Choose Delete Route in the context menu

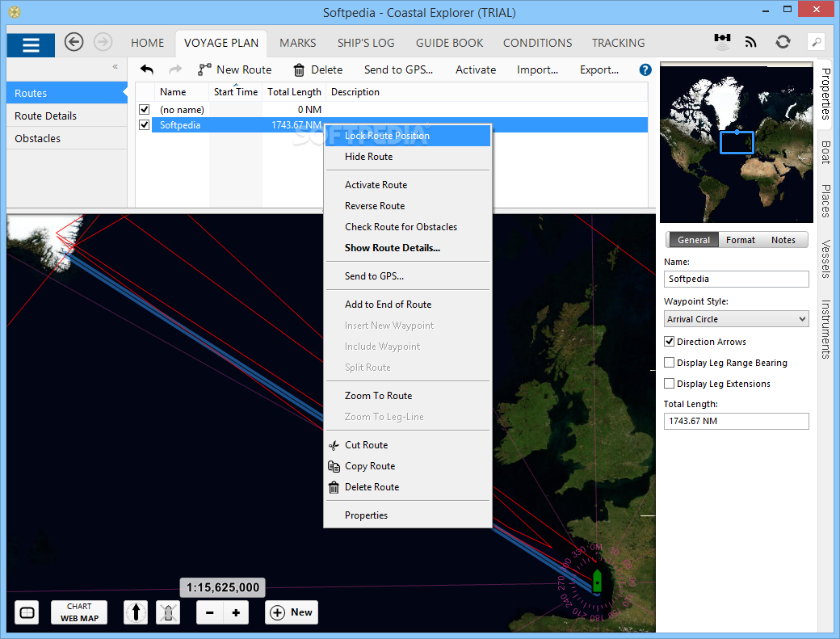tap(408, 487)
